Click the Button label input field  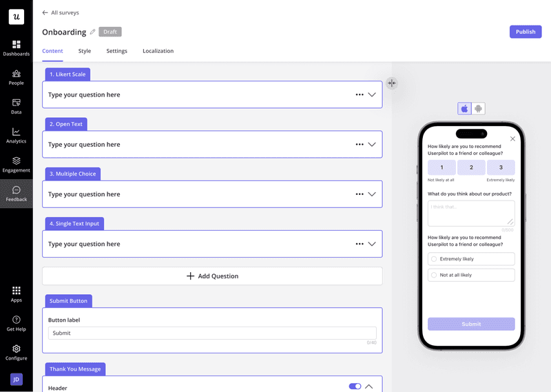[212, 333]
